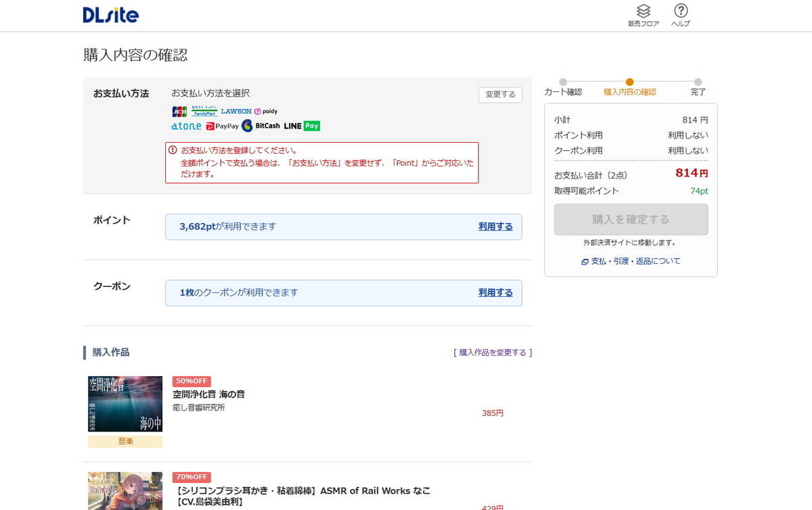Click 利用する to apply the coupon
The width and height of the screenshot is (812, 510).
click(x=495, y=292)
